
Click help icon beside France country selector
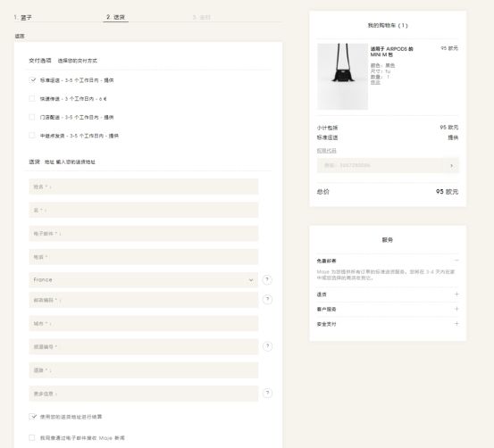[267, 280]
